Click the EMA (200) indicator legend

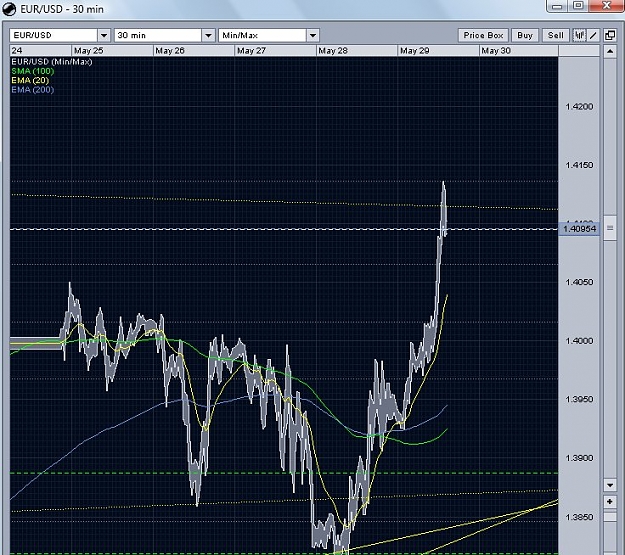tap(32, 89)
